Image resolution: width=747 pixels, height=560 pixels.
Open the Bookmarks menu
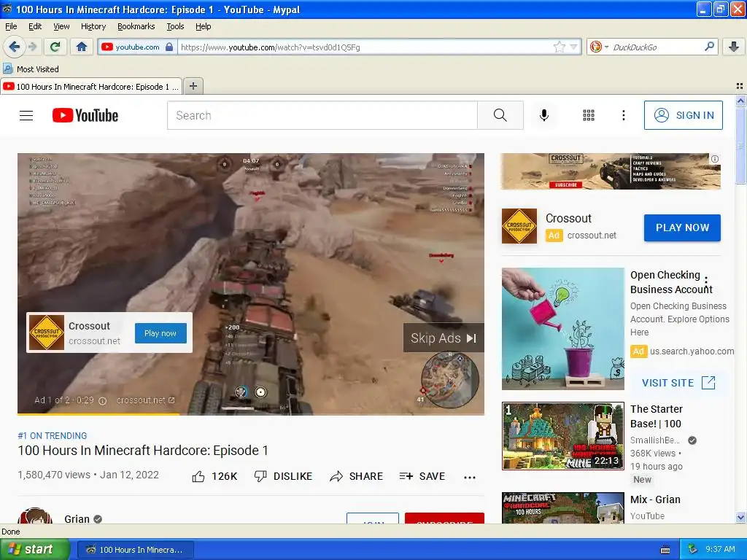pos(136,26)
